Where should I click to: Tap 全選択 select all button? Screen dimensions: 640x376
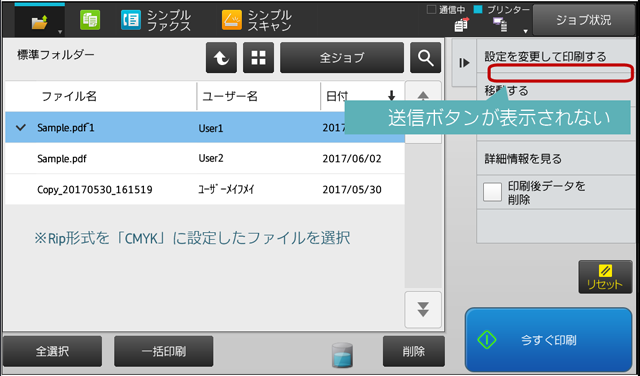click(52, 351)
